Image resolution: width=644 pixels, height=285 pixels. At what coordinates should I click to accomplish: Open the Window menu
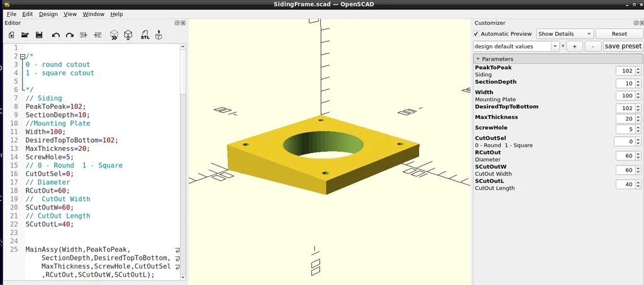click(x=93, y=14)
